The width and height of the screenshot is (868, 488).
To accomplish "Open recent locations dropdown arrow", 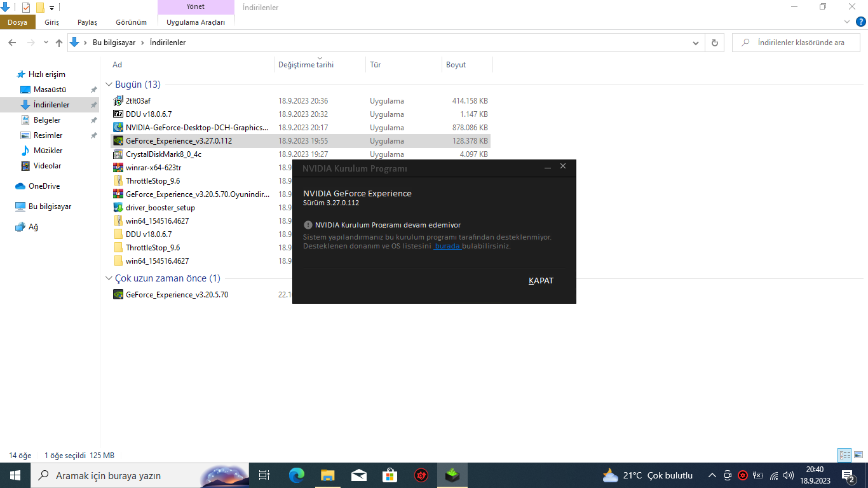I will [46, 43].
